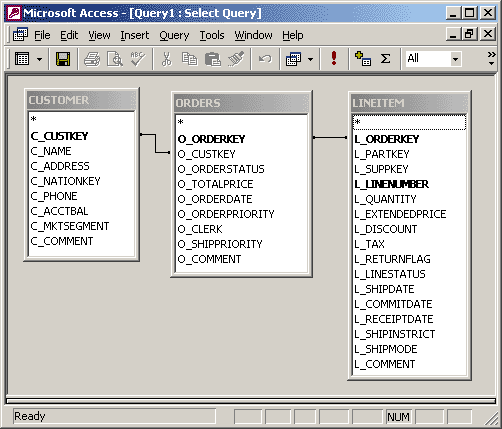Close the inner Query1 document window
This screenshot has height=429, width=502.
[488, 34]
